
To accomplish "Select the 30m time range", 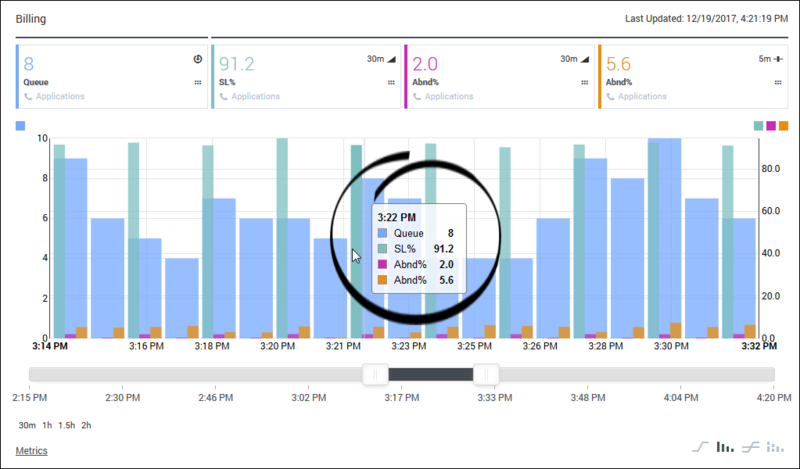I will coord(27,425).
